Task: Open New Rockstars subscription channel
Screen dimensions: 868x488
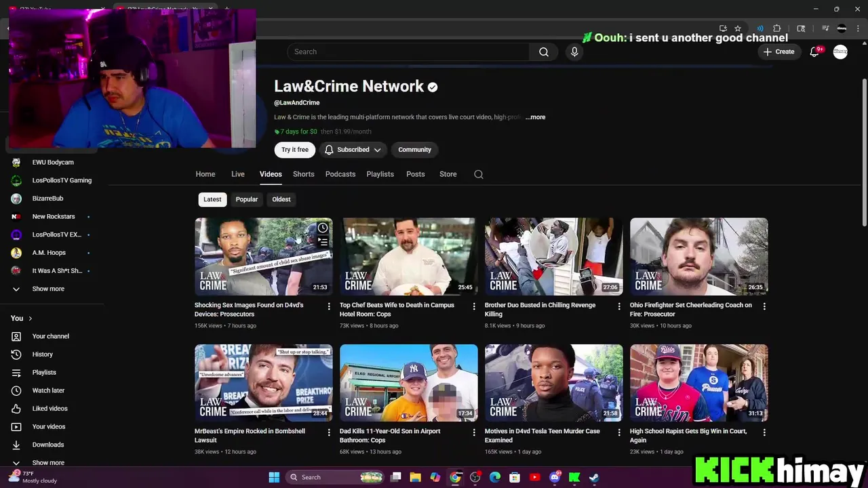Action: click(53, 217)
